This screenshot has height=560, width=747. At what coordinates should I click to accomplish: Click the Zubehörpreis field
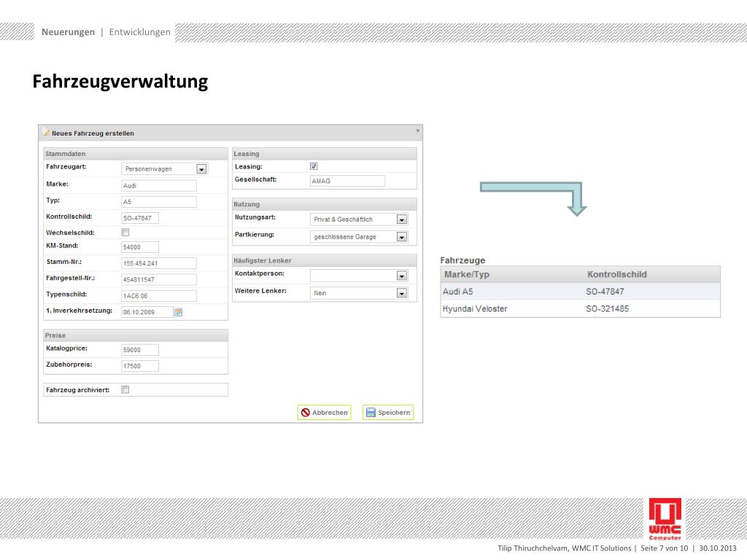[140, 366]
